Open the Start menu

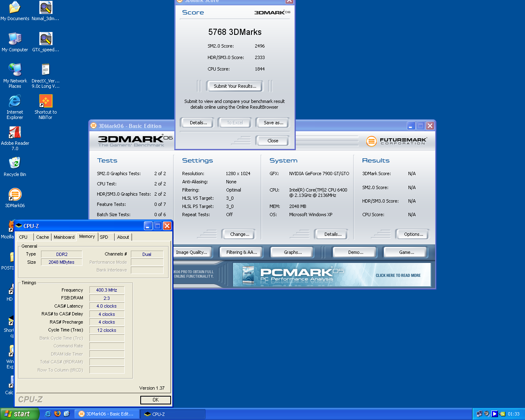[20, 414]
